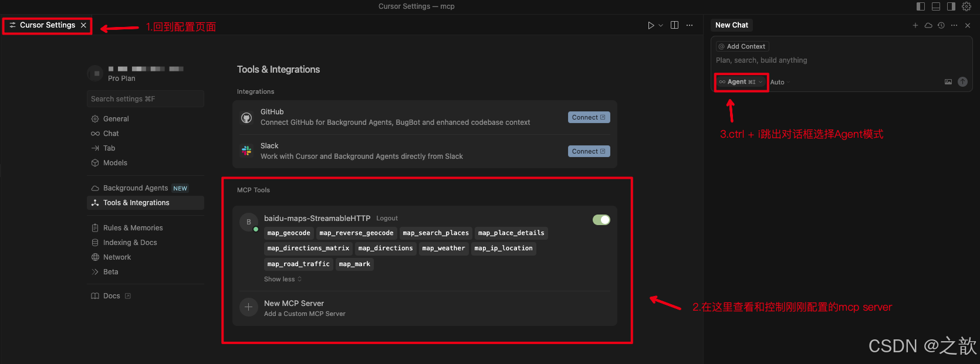Click the map_geocode tool chip
Image resolution: width=980 pixels, height=364 pixels.
289,233
